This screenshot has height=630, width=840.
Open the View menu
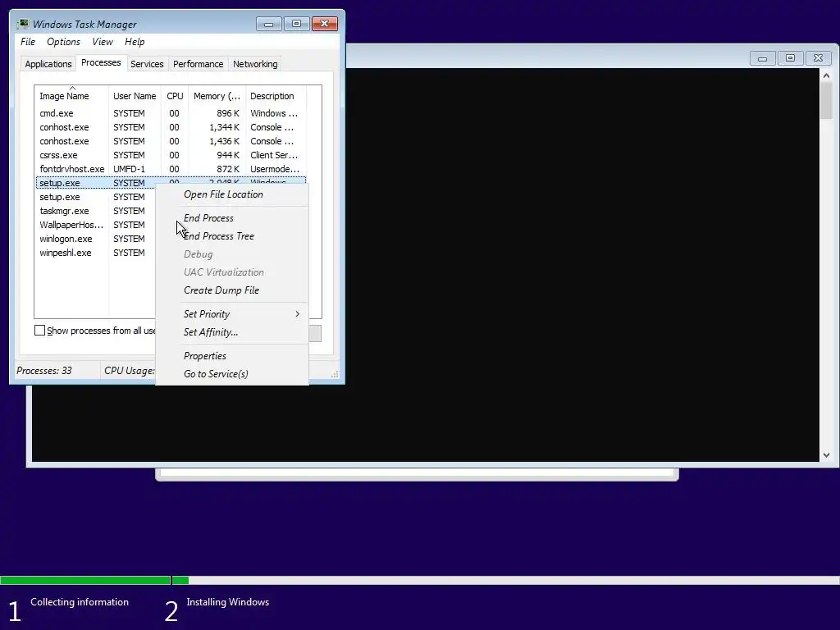102,42
